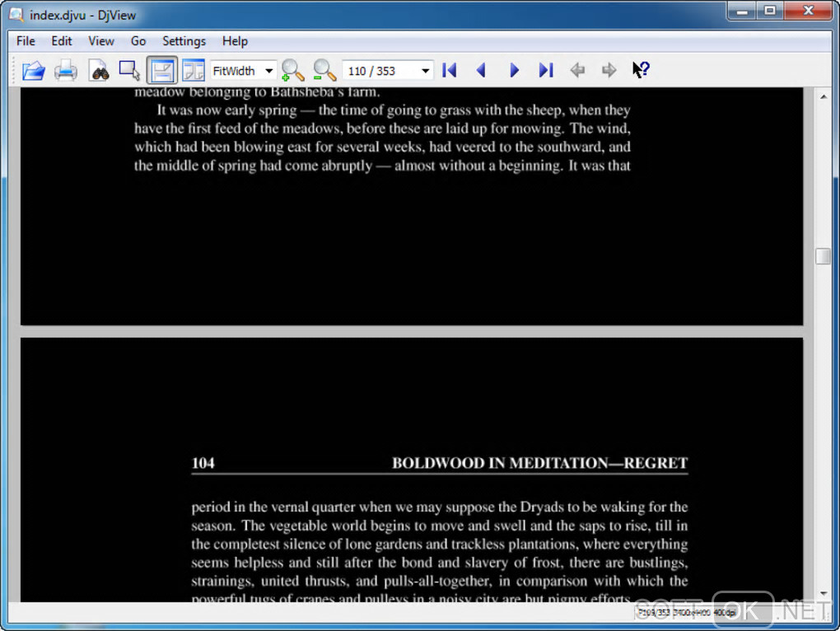The image size is (840, 631).
Task: Jump to the first page
Action: pyautogui.click(x=450, y=70)
